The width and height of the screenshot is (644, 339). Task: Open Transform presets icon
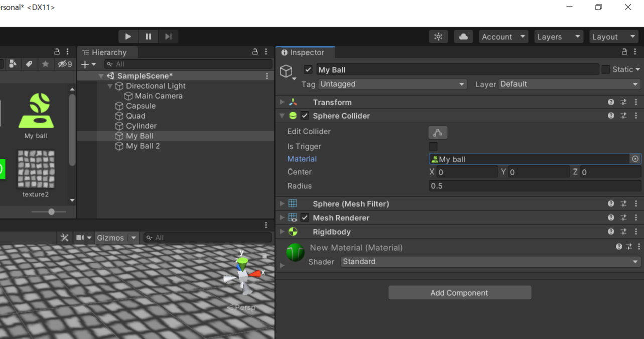click(623, 102)
